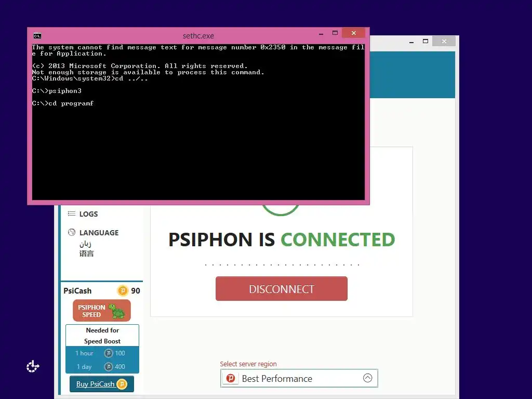This screenshot has width=532, height=399.
Task: Click the PsiCash gold coin balance icon
Action: click(x=123, y=291)
